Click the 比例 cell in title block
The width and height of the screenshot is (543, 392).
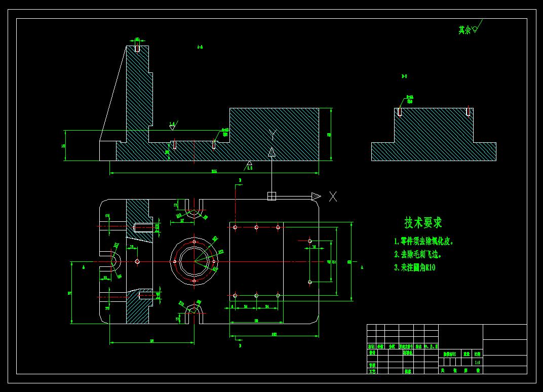coord(478,354)
